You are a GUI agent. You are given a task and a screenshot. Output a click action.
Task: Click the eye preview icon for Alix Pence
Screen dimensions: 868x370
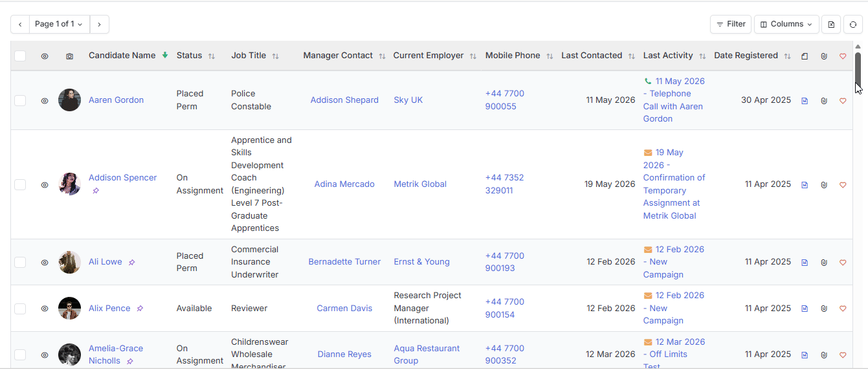(45, 309)
